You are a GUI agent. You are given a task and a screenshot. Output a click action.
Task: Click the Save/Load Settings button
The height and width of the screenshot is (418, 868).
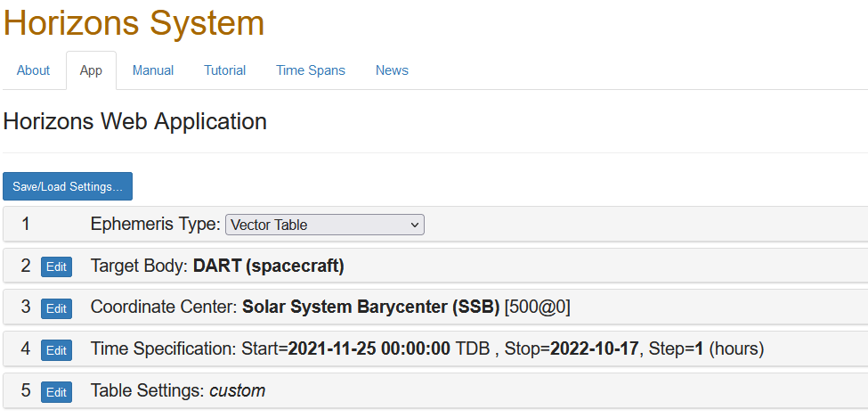pos(68,186)
